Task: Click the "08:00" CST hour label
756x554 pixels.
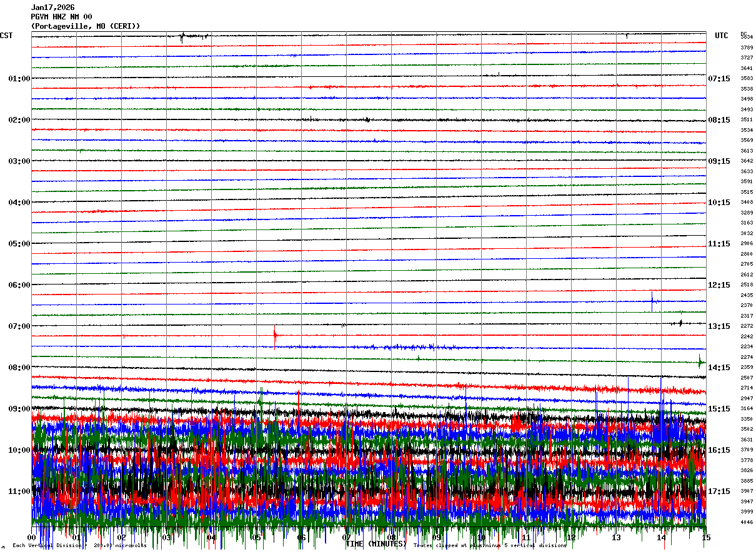Action: [x=19, y=368]
